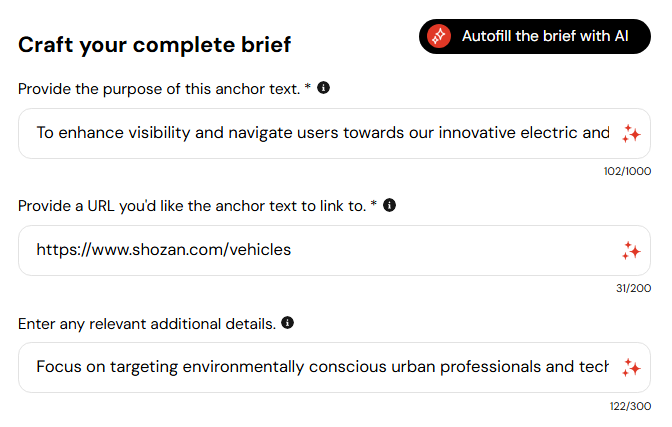This screenshot has width=672, height=427.
Task: Click into the additional details text field
Action: [334, 367]
